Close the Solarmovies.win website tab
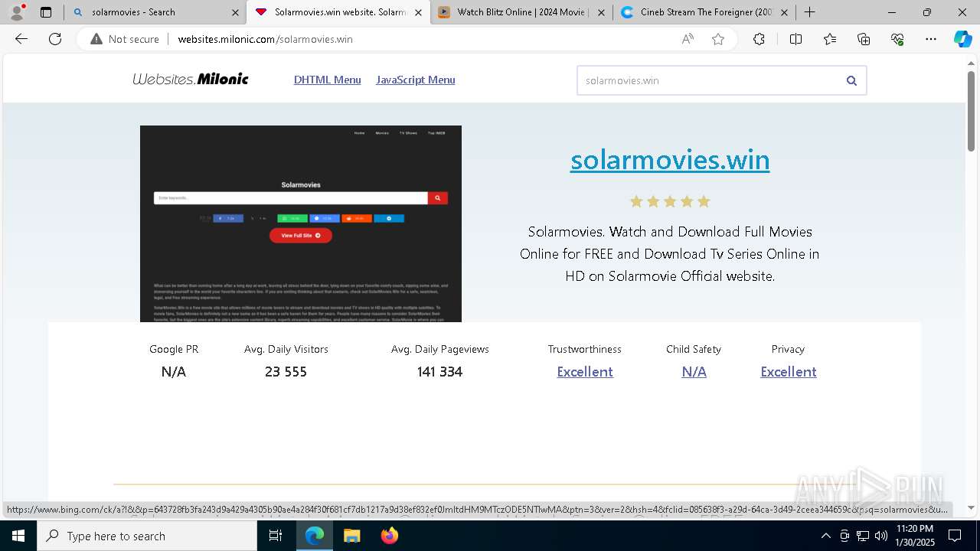Image resolution: width=980 pixels, height=551 pixels. pyautogui.click(x=418, y=12)
